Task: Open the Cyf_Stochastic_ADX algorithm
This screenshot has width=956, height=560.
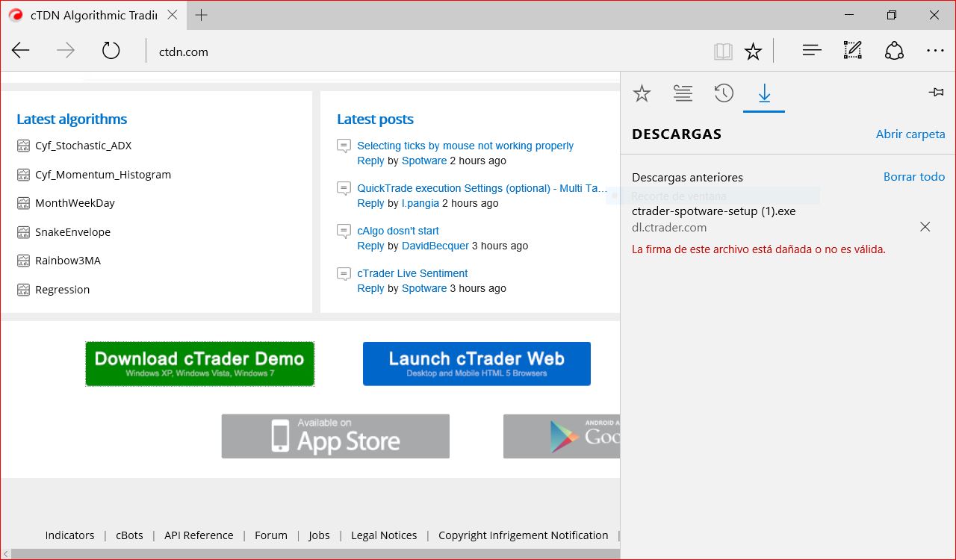Action: pyautogui.click(x=83, y=146)
